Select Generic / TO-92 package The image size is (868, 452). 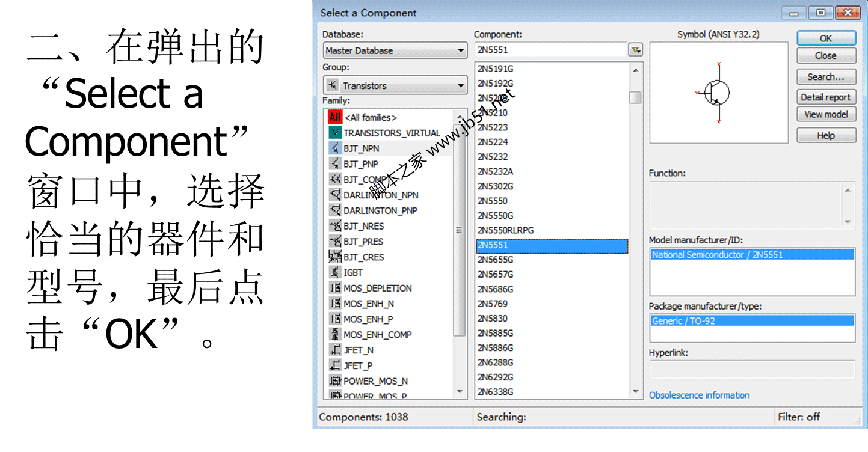click(752, 321)
